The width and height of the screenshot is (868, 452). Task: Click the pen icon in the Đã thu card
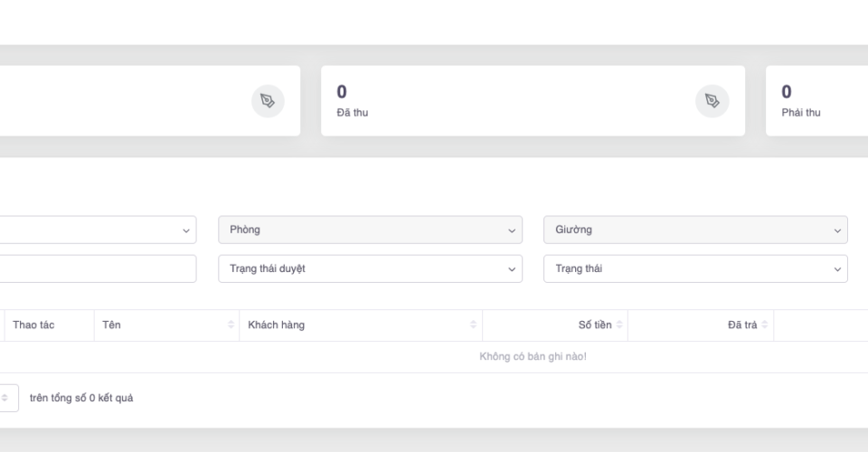pos(712,100)
